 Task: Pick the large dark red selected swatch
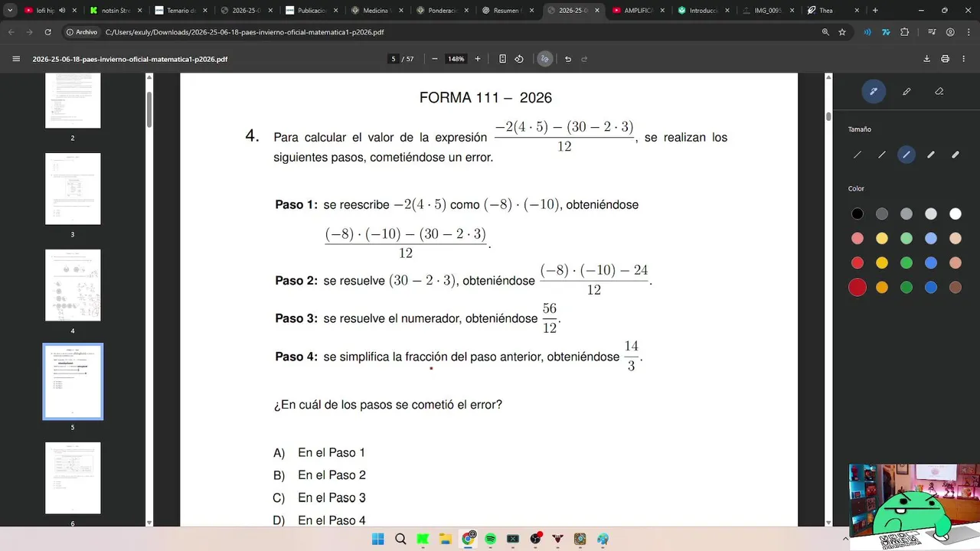[x=857, y=287]
